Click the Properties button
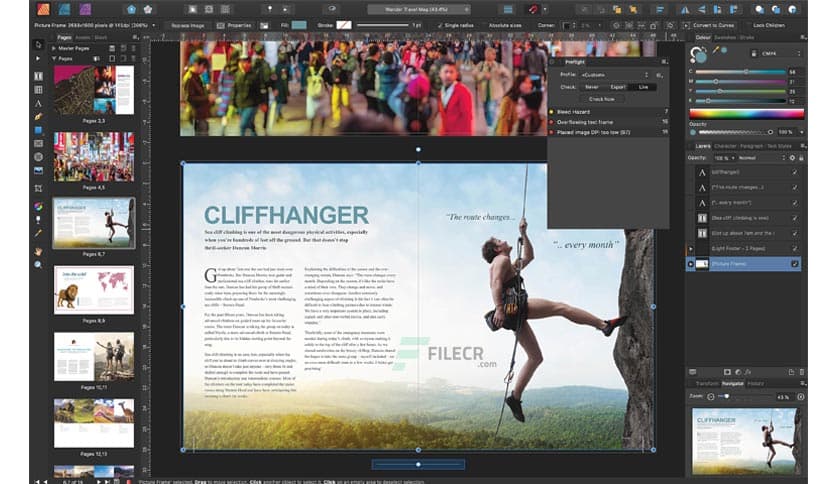 234,26
